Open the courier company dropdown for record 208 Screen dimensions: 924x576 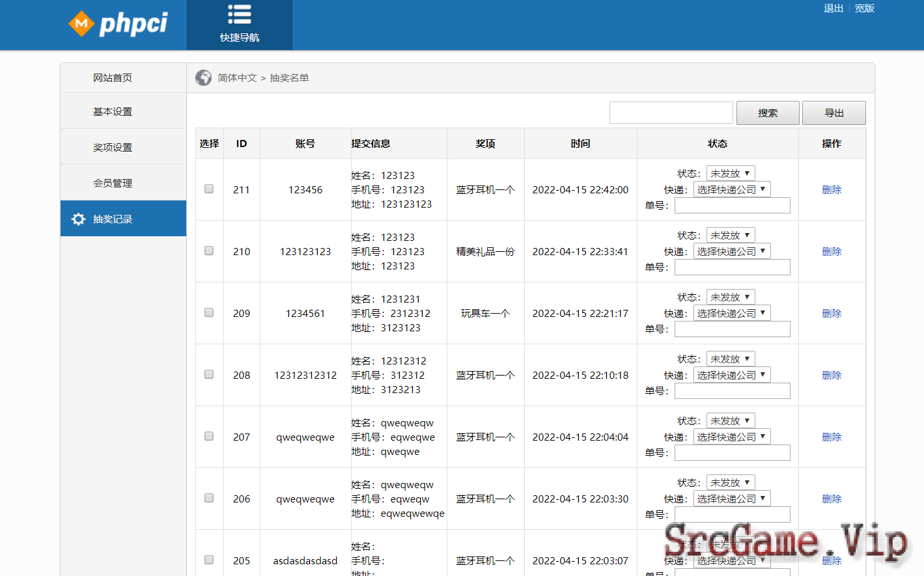[x=731, y=376]
